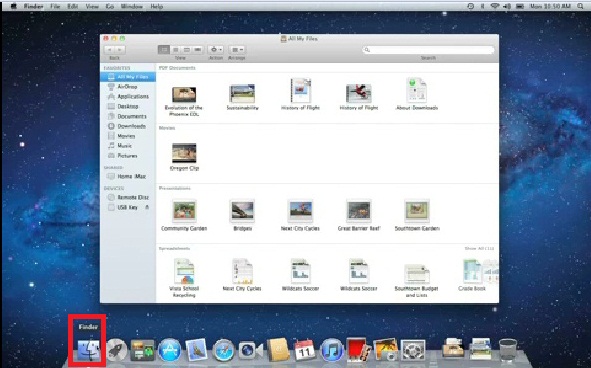The image size is (591, 368).
Task: Click the Wi-Fi status icon
Action: point(495,6)
